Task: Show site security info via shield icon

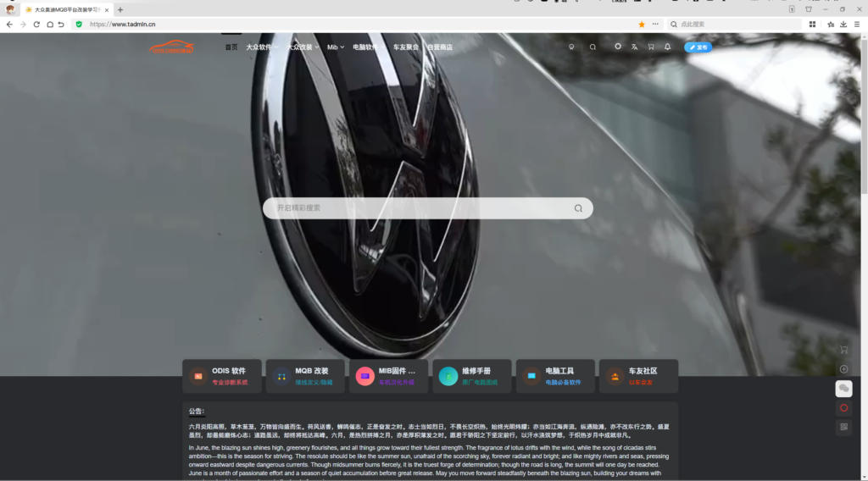Action: point(79,25)
